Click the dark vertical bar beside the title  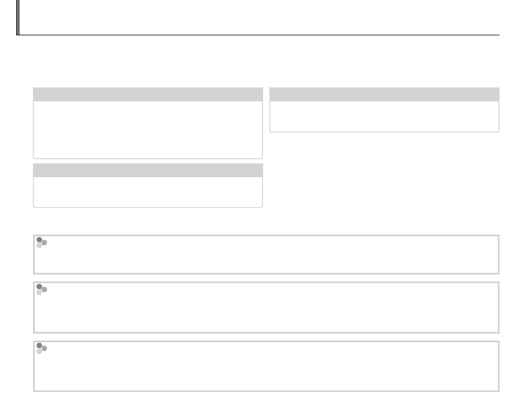point(18,17)
